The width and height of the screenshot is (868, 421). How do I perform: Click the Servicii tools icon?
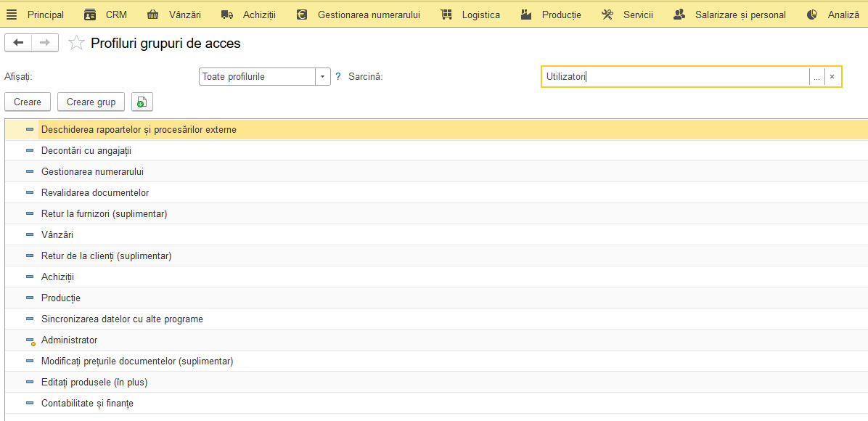[x=608, y=15]
